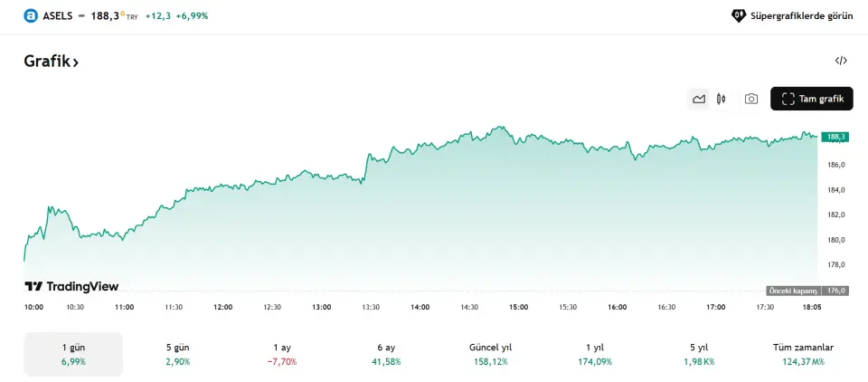
Task: Click the Önceki kapanış price marker
Action: (807, 291)
